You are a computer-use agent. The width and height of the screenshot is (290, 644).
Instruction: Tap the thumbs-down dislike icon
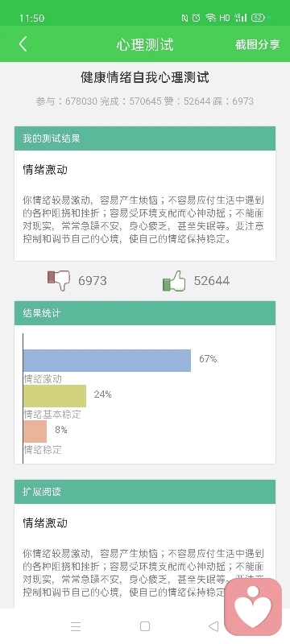coord(58,281)
